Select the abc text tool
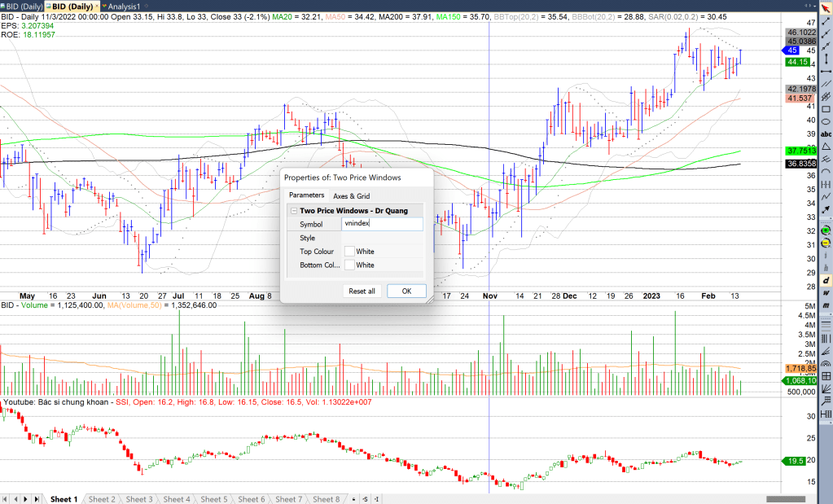 [826, 134]
